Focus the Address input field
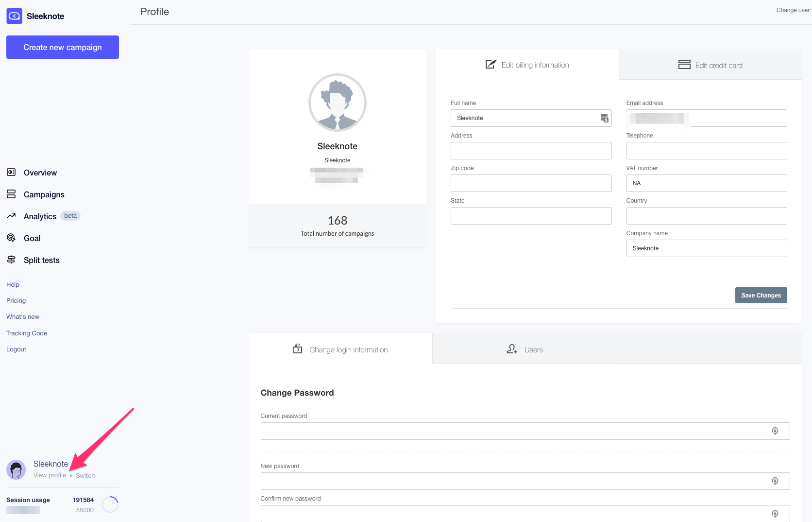The height and width of the screenshot is (522, 812). click(531, 151)
